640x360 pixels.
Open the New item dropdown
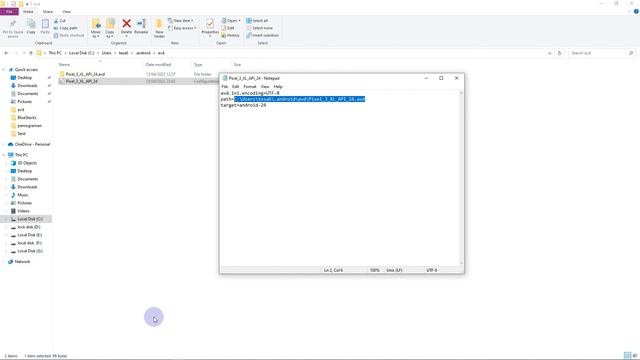[181, 20]
